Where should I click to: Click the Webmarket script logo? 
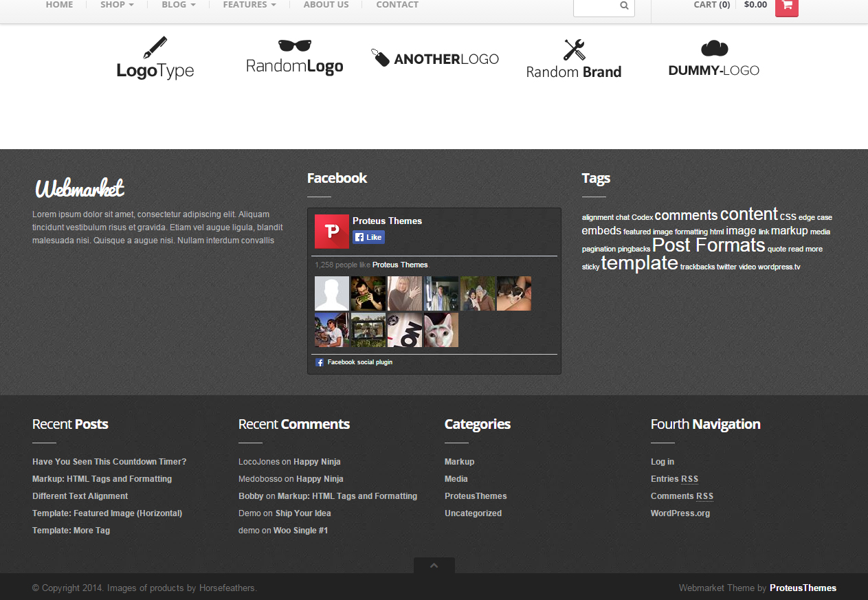click(79, 186)
